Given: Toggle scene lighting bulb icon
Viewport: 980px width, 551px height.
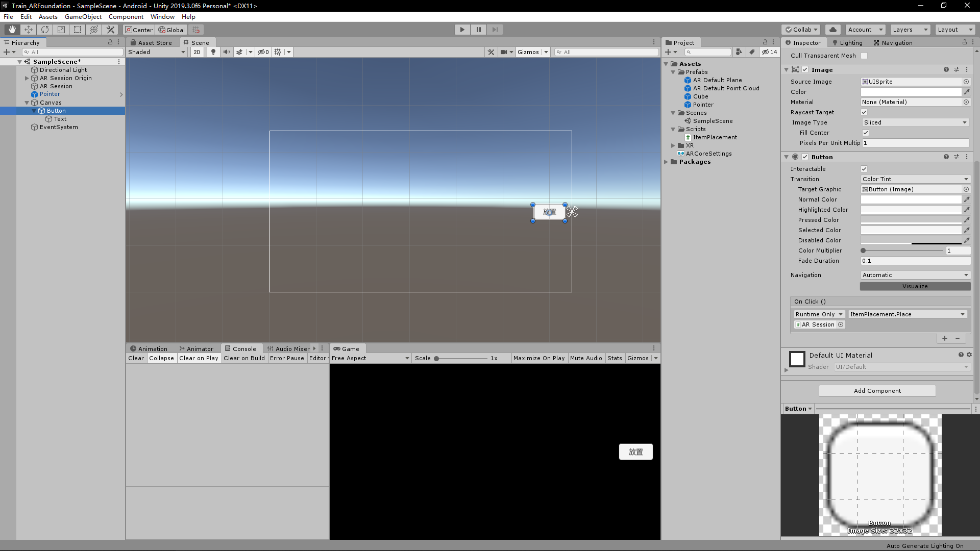Looking at the screenshot, I should click(213, 52).
